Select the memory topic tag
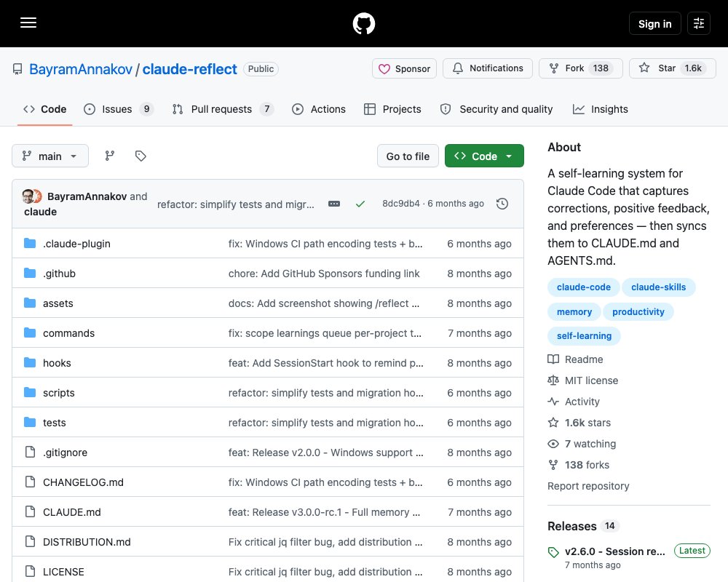Screen dimensions: 728x582 pyautogui.click(x=574, y=312)
